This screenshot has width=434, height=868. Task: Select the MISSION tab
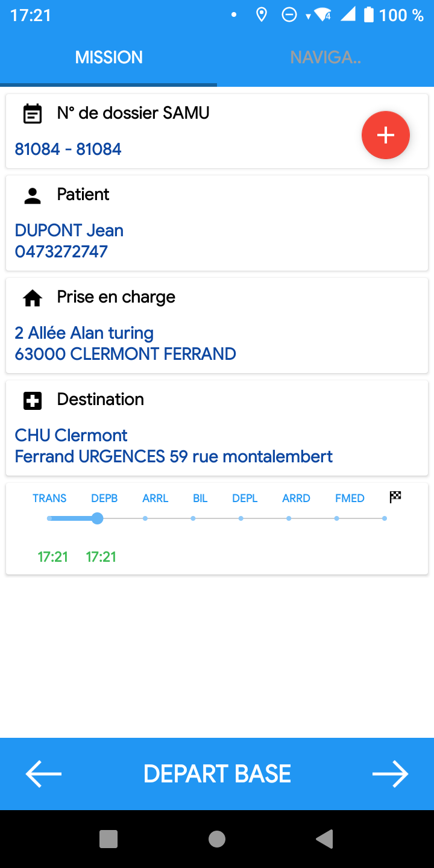(108, 58)
